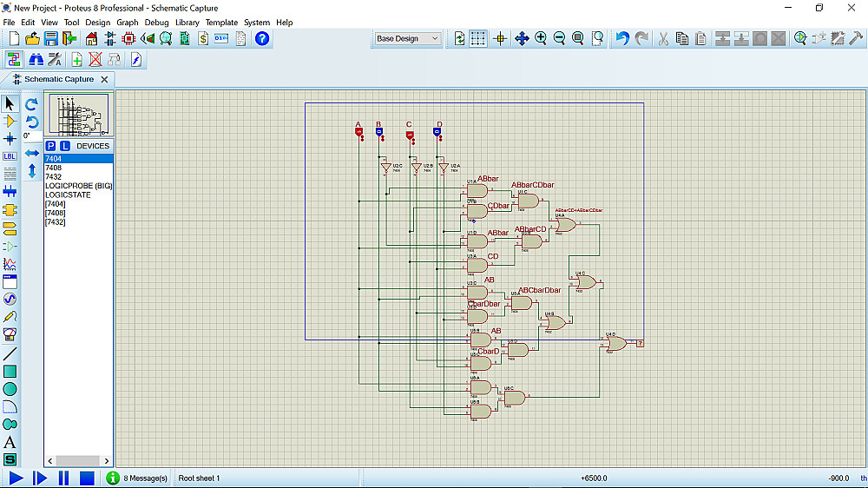Viewport: 868px width, 488px height.
Task: Toggle logic state input C
Action: tap(410, 135)
